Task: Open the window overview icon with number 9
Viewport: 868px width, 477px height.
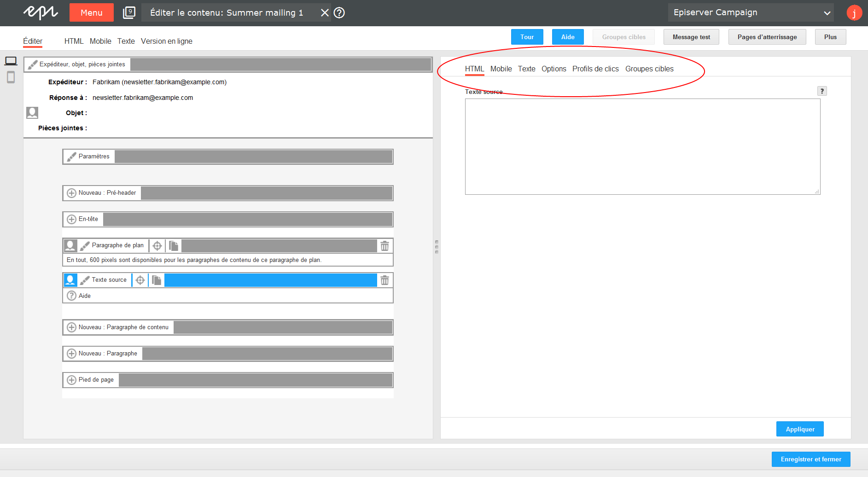Action: [129, 12]
